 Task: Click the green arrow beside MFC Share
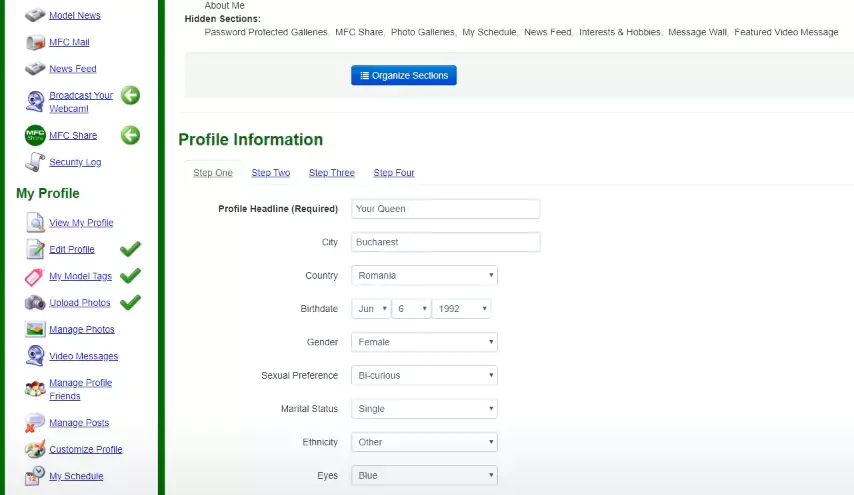coord(130,135)
